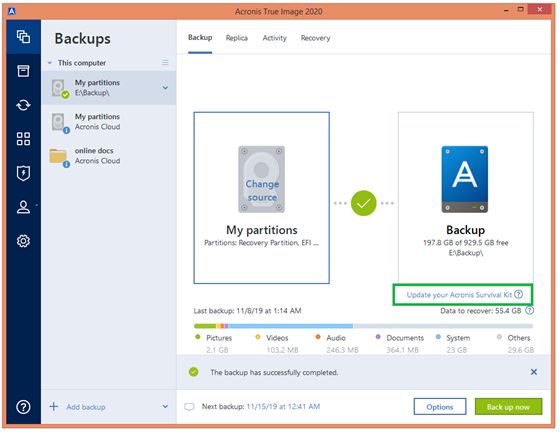This screenshot has width=560, height=433.
Task: Click the Survival Kit help icon
Action: point(518,294)
